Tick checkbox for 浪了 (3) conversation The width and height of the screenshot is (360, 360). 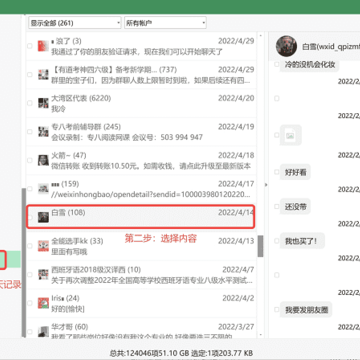click(30, 46)
